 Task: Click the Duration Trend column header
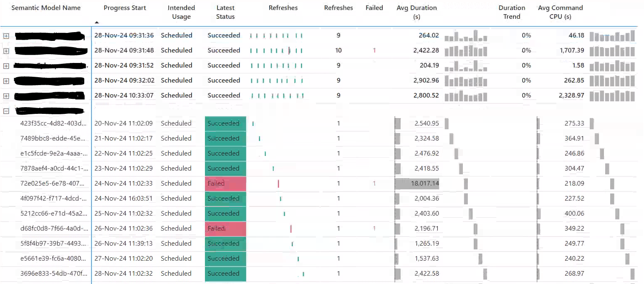tap(512, 12)
